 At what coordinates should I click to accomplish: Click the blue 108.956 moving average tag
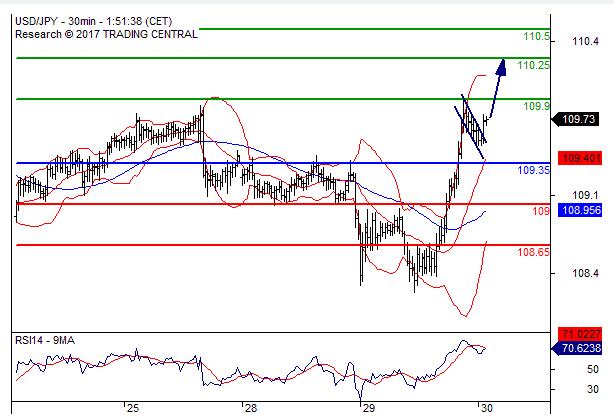point(580,210)
